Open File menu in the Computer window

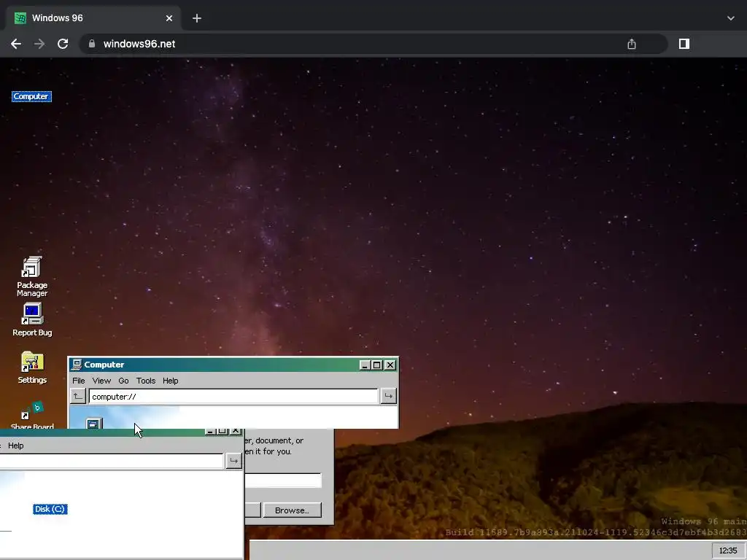click(x=79, y=381)
